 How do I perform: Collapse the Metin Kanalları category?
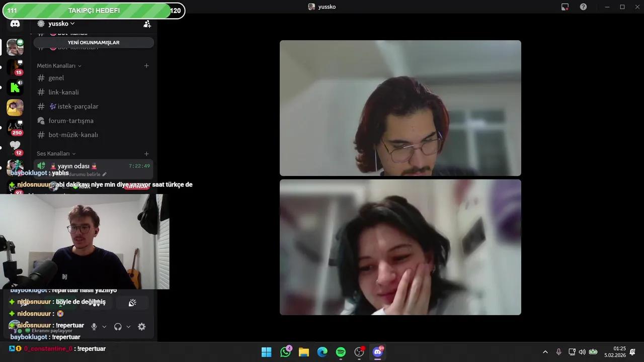pyautogui.click(x=59, y=66)
